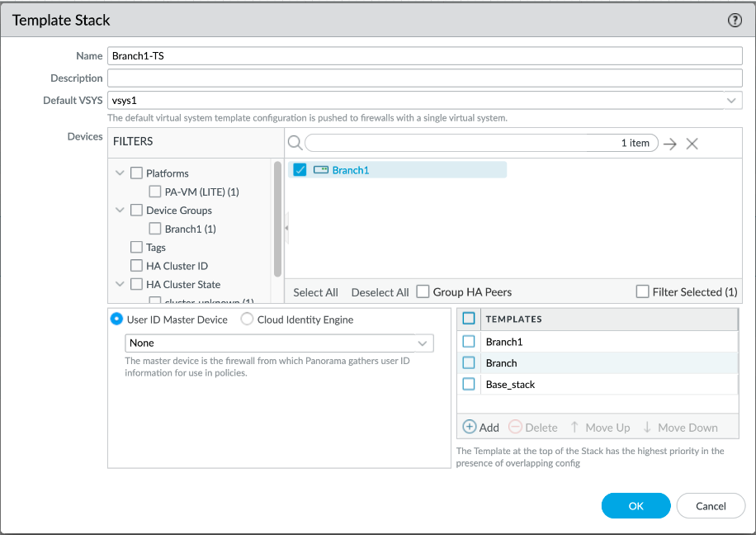Click the Base_stack template name
This screenshot has width=756, height=535.
510,385
